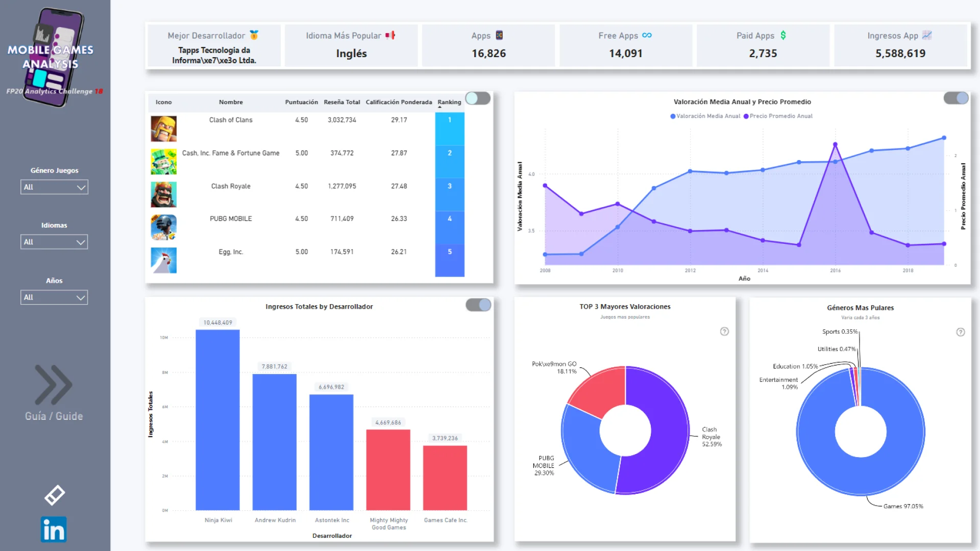Click the infinity icon beside Free Apps
This screenshot has width=980, height=551.
click(647, 35)
